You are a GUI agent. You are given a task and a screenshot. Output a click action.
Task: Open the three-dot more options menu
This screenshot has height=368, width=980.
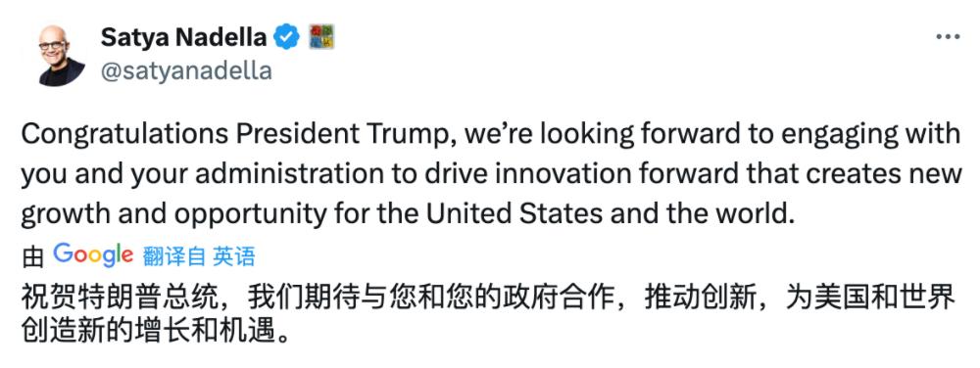[x=948, y=37]
